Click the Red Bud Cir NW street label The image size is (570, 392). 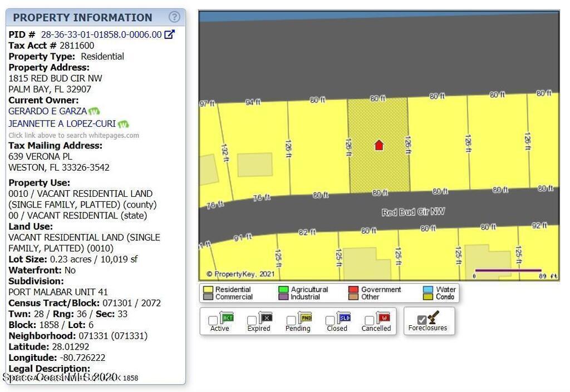[413, 212]
